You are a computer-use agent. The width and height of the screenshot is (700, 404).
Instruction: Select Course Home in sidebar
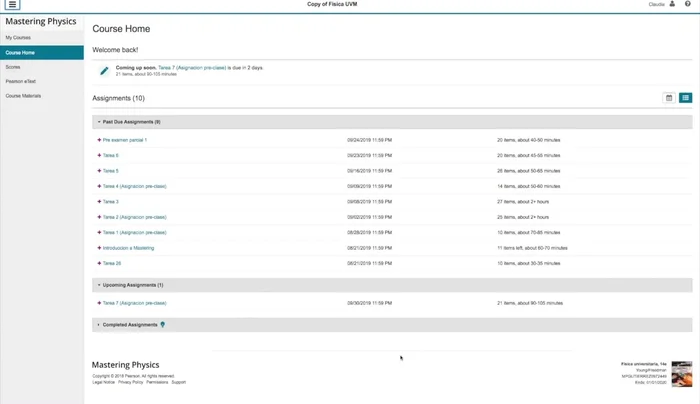tap(42, 52)
